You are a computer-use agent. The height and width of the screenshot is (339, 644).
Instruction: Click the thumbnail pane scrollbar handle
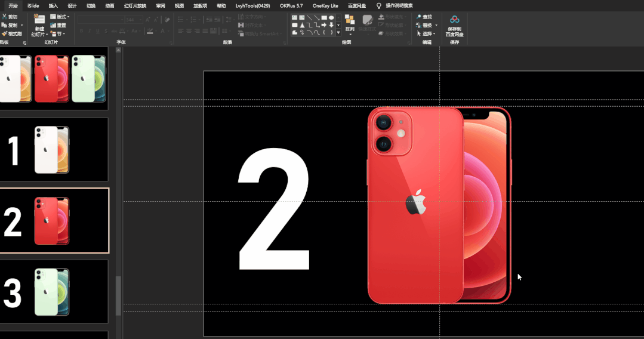[118, 296]
